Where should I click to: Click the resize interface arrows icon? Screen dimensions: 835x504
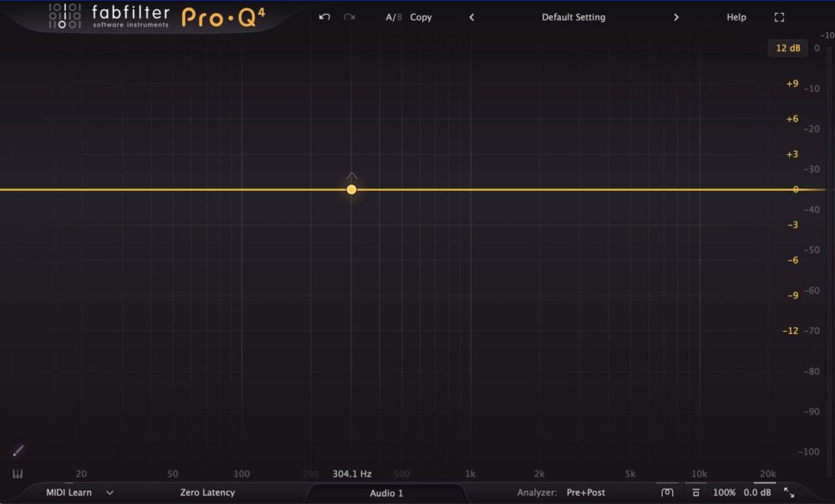pyautogui.click(x=789, y=493)
